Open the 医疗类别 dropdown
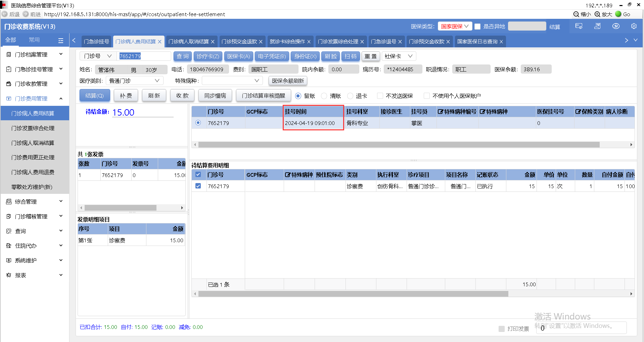This screenshot has width=644, height=342. point(135,81)
